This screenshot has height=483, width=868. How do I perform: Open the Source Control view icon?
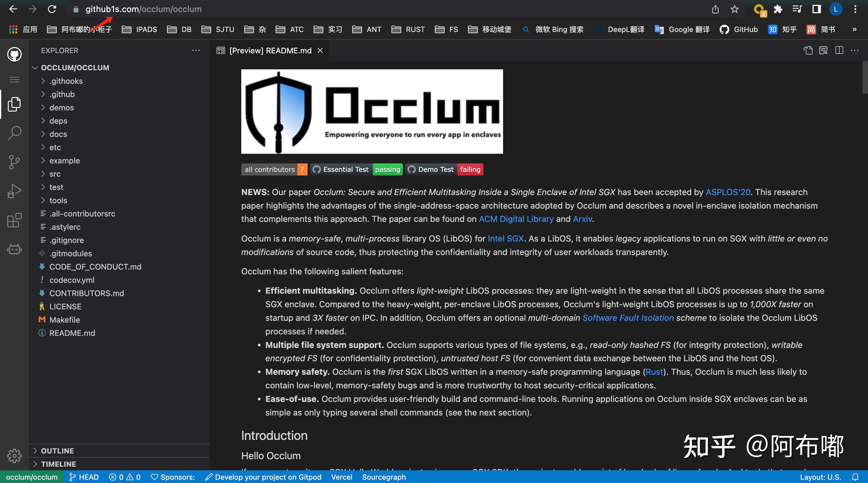click(x=14, y=162)
